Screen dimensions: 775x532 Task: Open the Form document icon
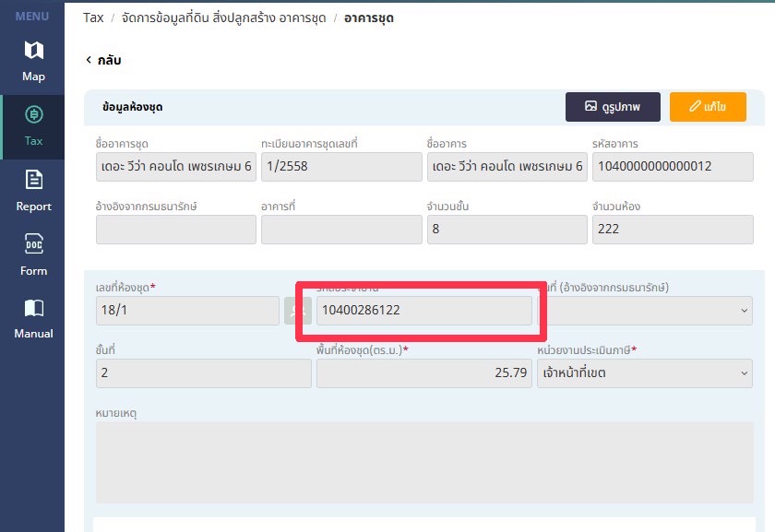33,255
